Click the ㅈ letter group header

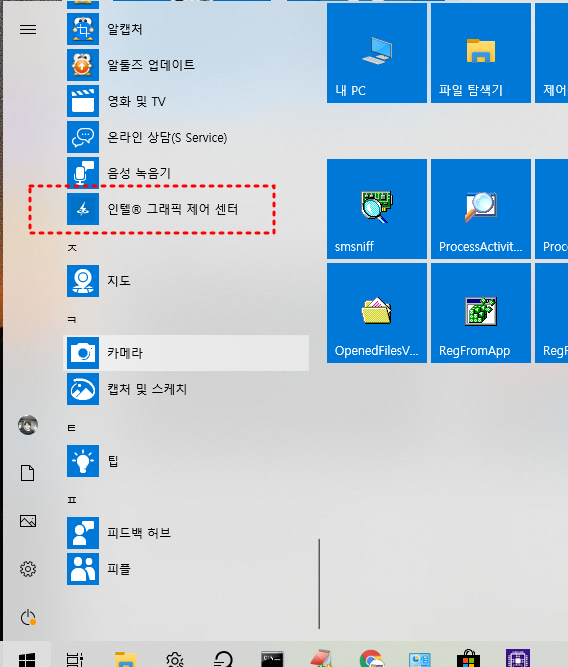[72, 247]
